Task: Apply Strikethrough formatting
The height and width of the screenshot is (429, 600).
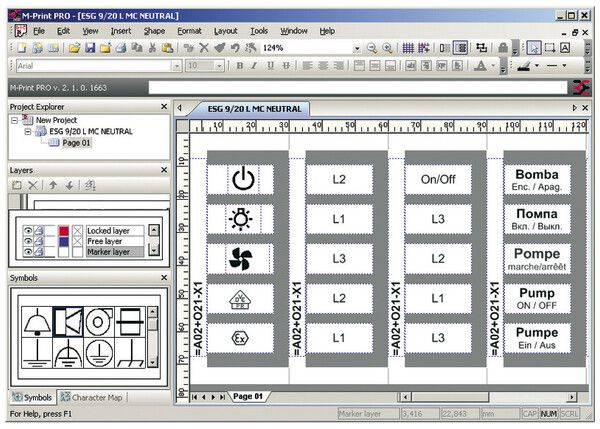Action: tap(286, 66)
